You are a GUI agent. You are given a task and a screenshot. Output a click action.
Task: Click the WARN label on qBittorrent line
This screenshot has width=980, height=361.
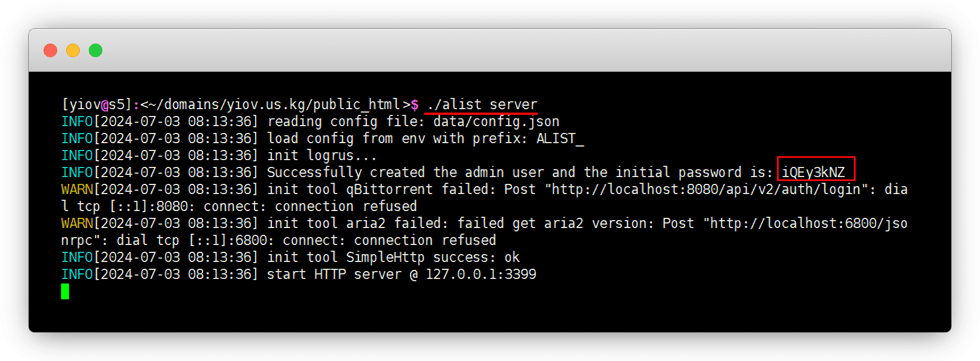pyautogui.click(x=77, y=190)
